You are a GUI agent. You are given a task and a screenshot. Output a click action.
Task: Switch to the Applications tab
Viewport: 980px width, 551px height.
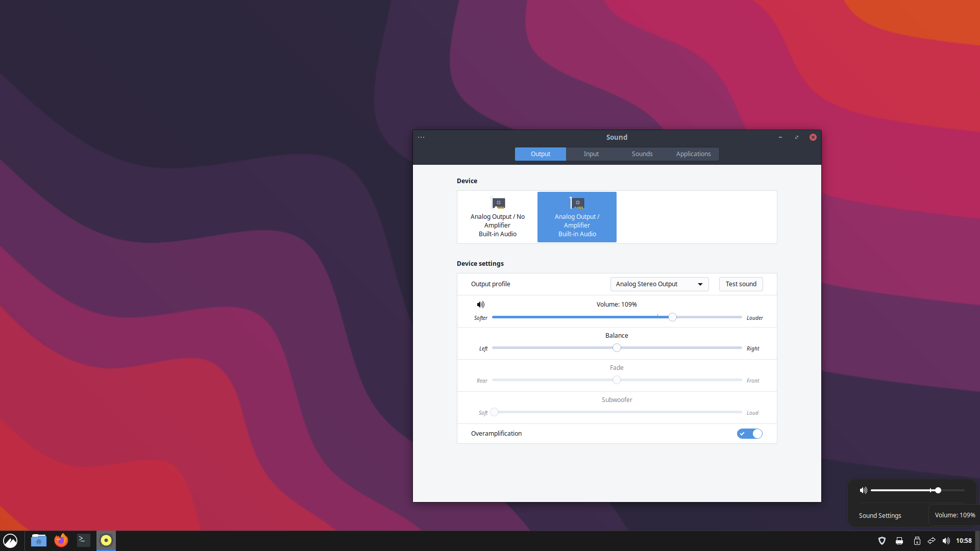point(693,154)
